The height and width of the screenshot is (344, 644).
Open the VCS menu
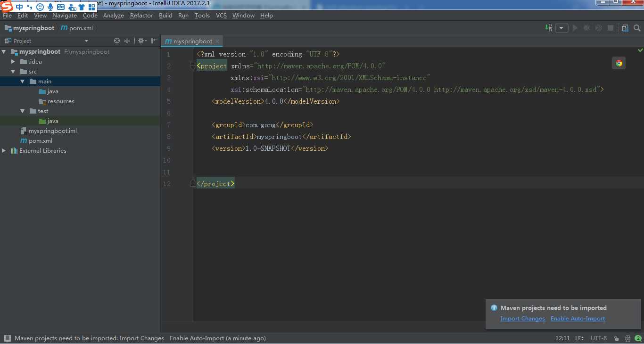click(x=221, y=16)
